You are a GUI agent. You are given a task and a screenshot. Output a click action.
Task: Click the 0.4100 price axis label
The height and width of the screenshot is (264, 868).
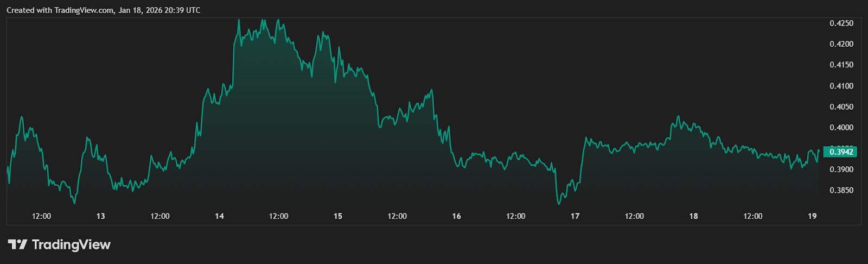841,86
